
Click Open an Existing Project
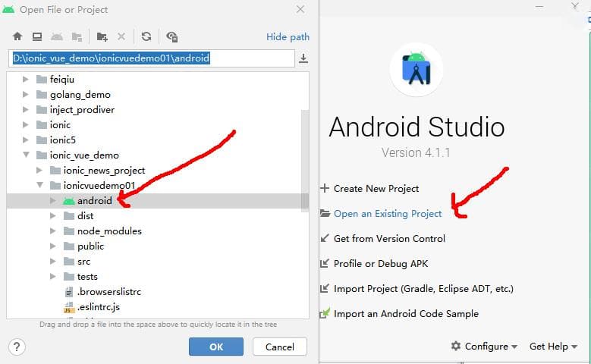(388, 214)
